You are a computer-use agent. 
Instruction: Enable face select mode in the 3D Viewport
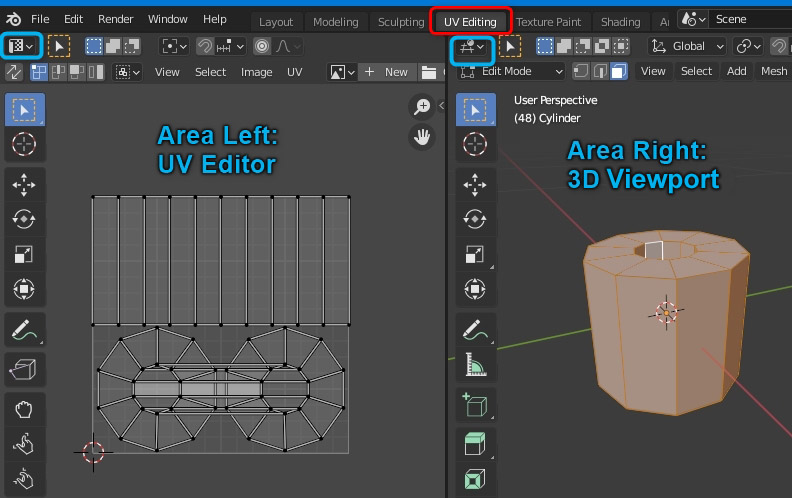point(619,71)
